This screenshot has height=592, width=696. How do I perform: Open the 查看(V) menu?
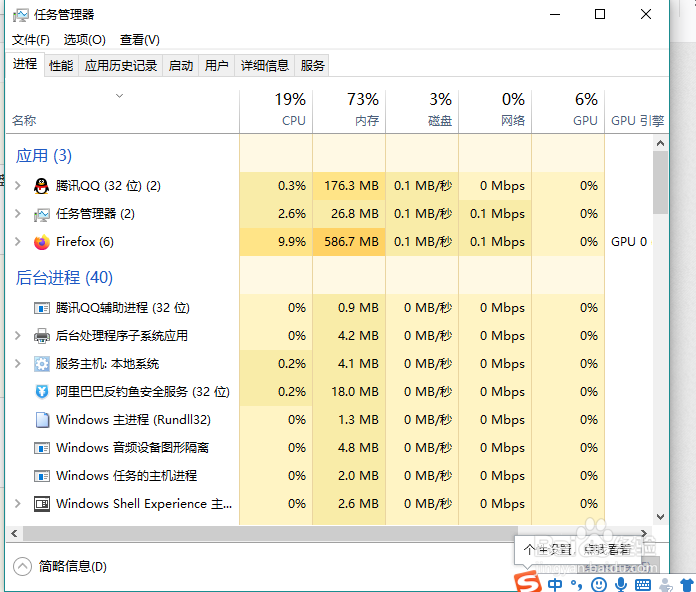pos(139,40)
